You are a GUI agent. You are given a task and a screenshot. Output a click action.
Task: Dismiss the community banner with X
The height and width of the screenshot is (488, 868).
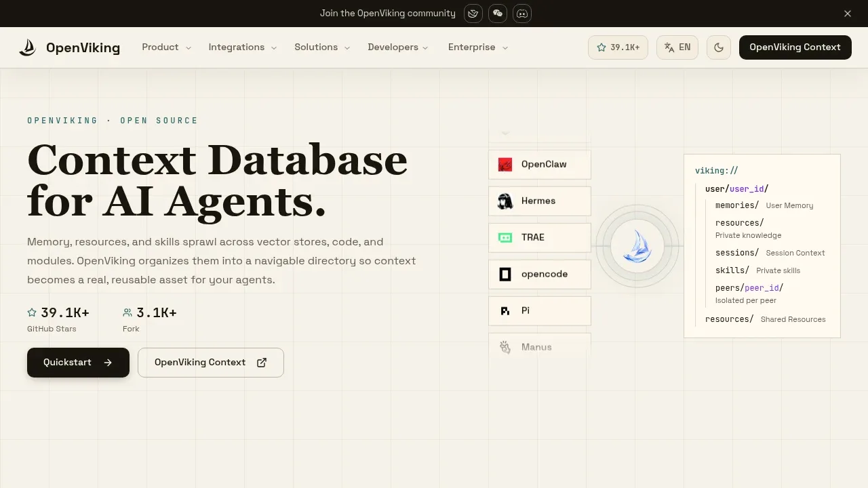(x=848, y=14)
